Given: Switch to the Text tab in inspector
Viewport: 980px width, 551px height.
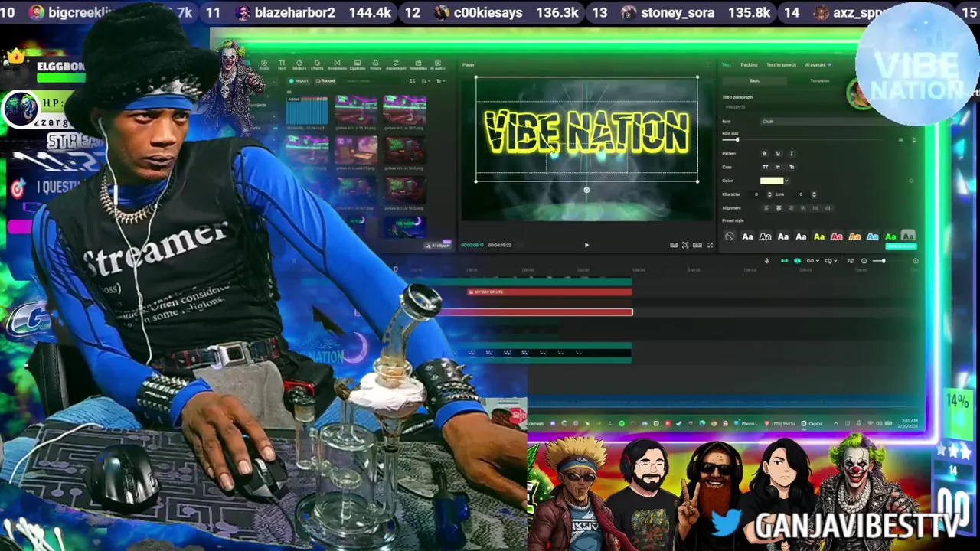Looking at the screenshot, I should [x=727, y=64].
